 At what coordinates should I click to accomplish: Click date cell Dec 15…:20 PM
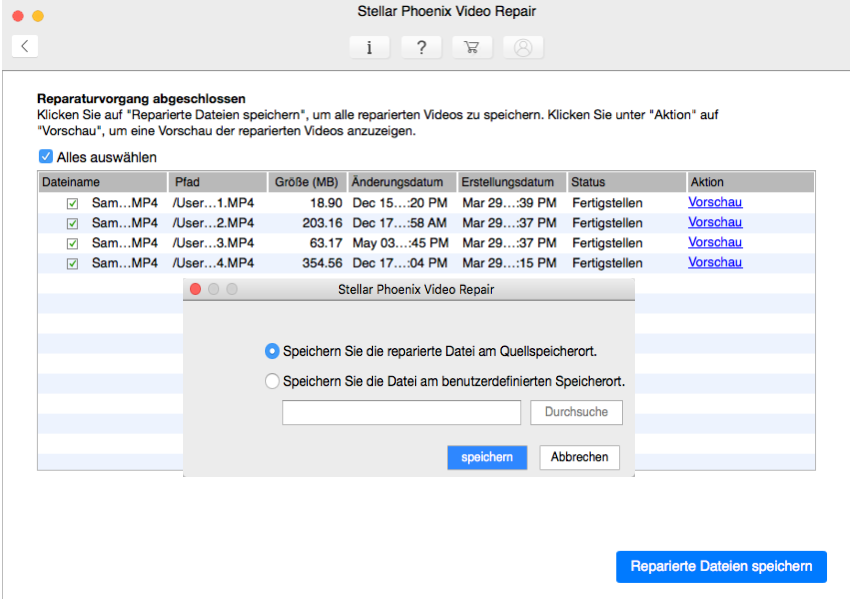(400, 203)
